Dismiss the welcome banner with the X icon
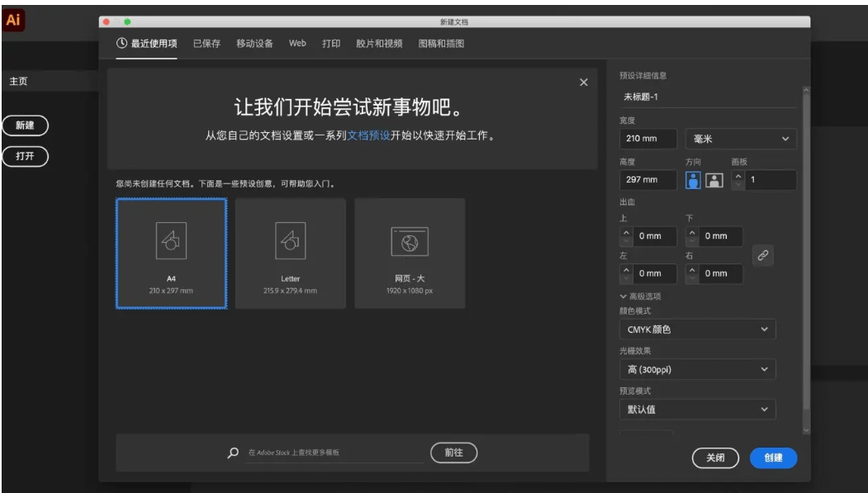Image resolution: width=868 pixels, height=493 pixels. tap(583, 83)
